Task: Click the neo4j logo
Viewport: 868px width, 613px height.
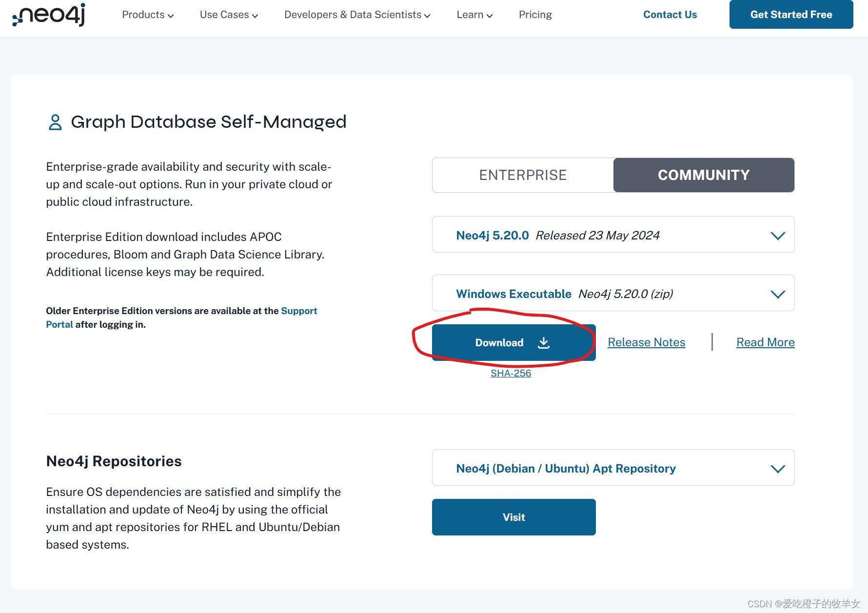Action: coord(49,15)
